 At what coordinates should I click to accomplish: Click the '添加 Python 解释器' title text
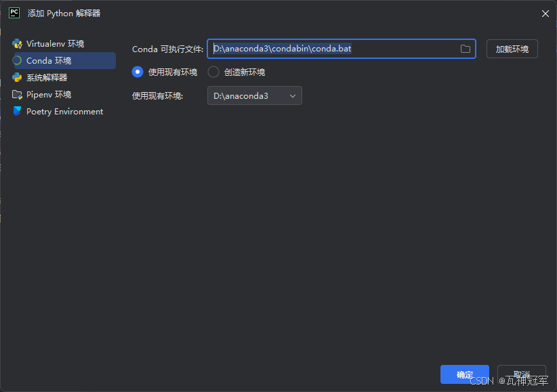coord(64,14)
